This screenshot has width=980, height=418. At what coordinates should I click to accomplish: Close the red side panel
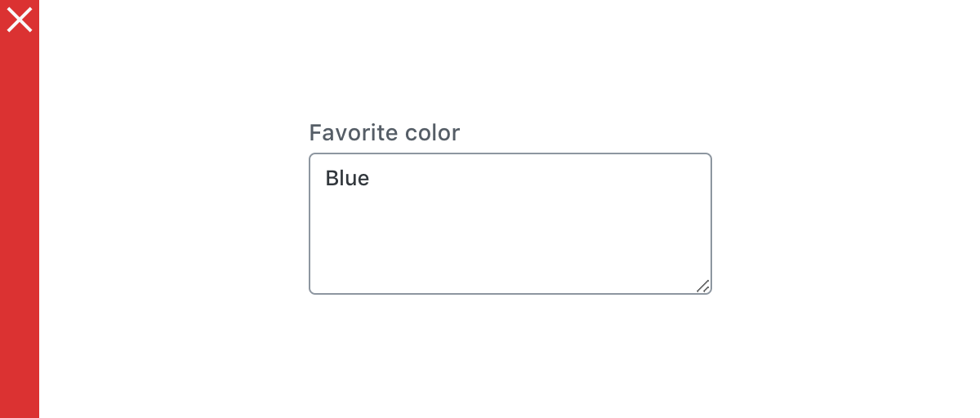click(x=20, y=20)
